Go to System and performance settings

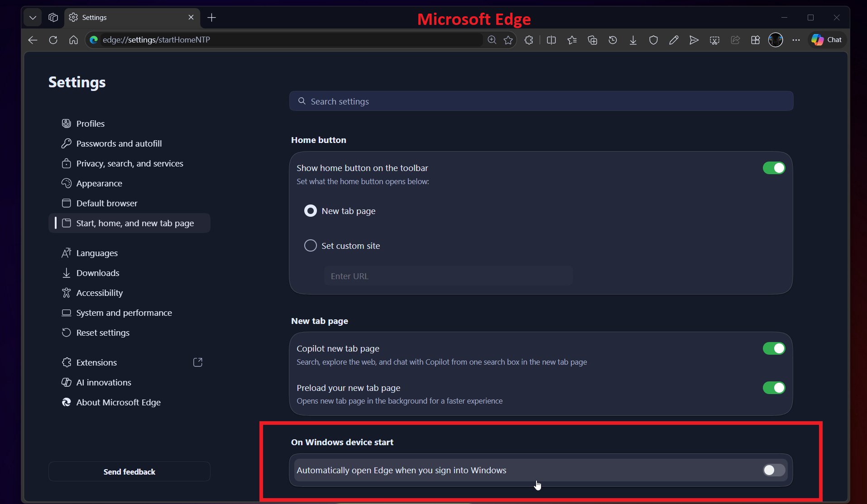124,313
